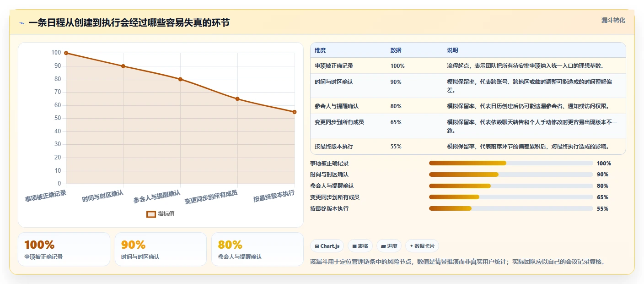The width and height of the screenshot is (644, 284).
Task: Click the description starting with 流程起点
Action: [526, 66]
